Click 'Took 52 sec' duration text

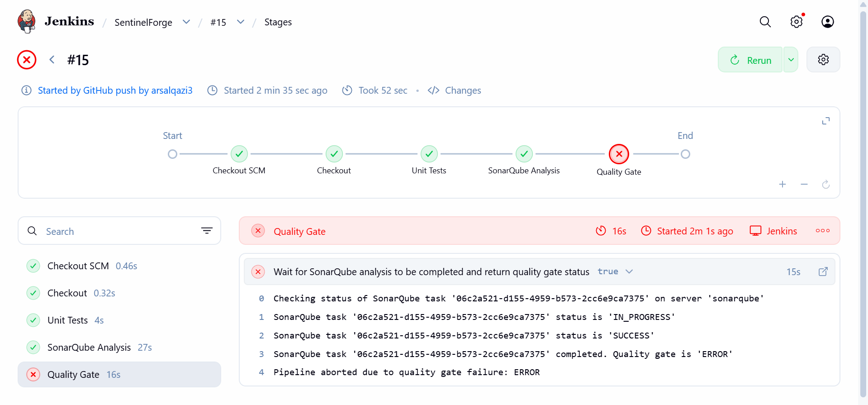click(x=383, y=91)
